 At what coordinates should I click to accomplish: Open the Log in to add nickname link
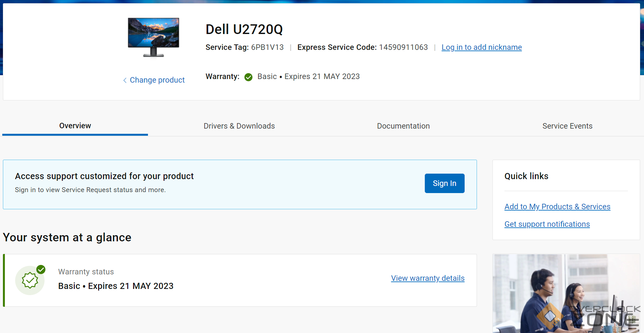481,47
